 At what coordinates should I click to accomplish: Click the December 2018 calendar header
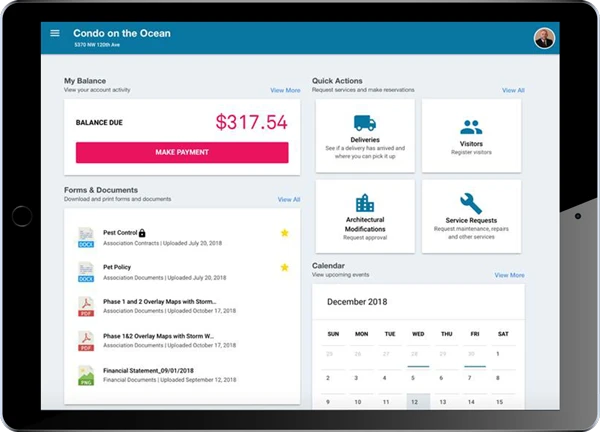(357, 302)
